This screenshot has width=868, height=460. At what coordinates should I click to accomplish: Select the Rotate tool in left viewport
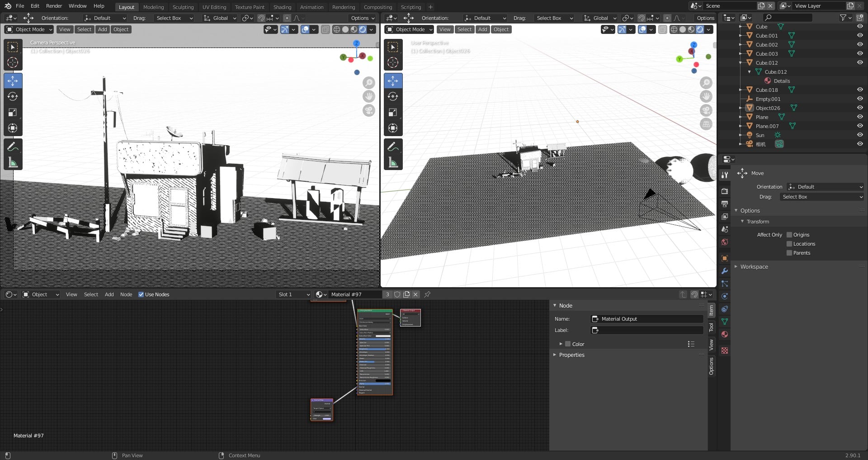pos(13,96)
